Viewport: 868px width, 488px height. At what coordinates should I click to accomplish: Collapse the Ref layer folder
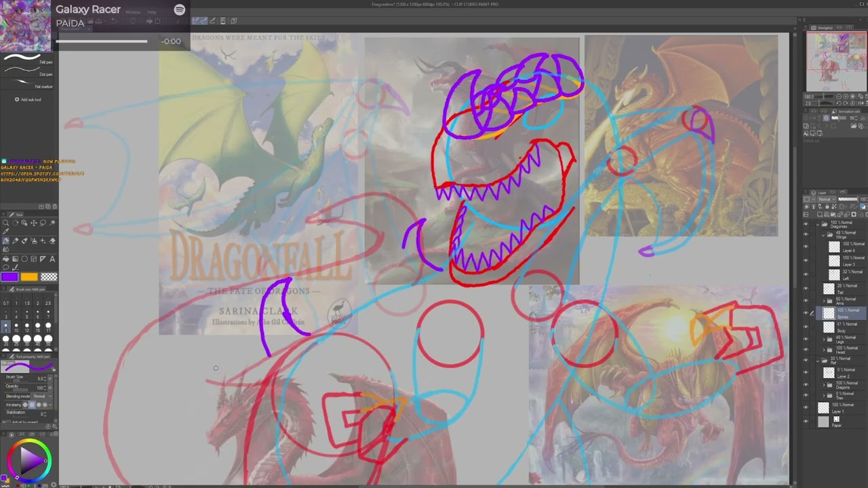coord(818,360)
